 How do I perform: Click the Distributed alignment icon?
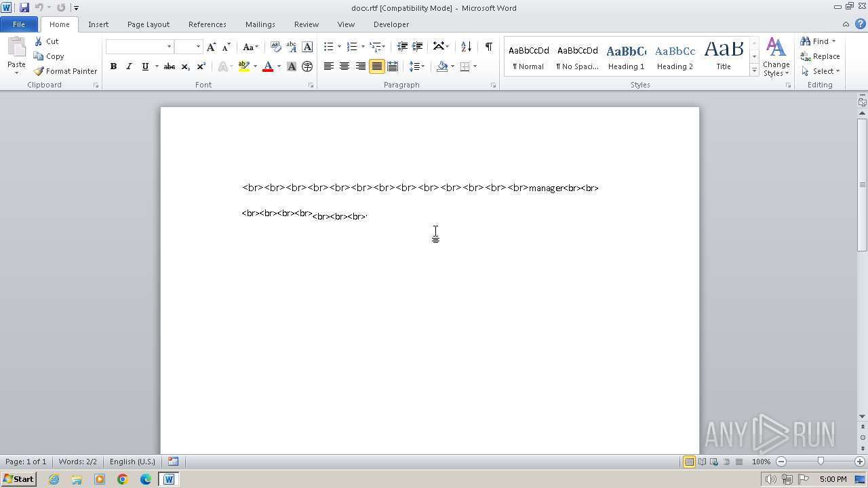click(392, 66)
